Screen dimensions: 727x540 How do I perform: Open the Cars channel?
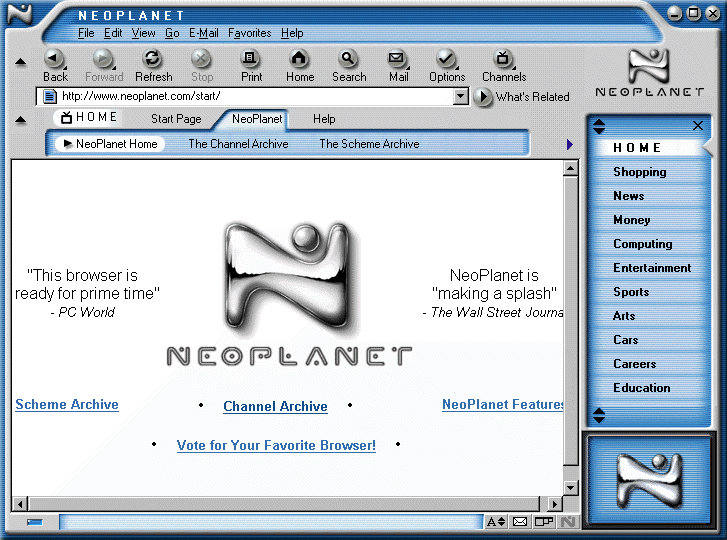pos(625,340)
